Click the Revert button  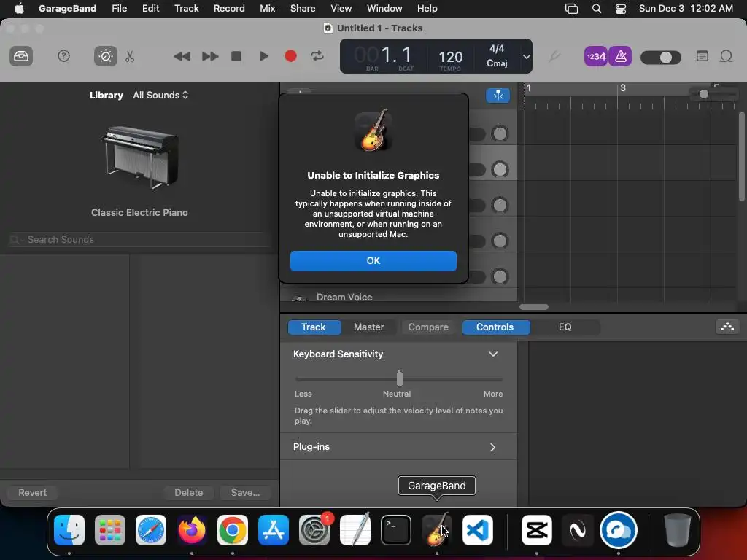coord(32,492)
